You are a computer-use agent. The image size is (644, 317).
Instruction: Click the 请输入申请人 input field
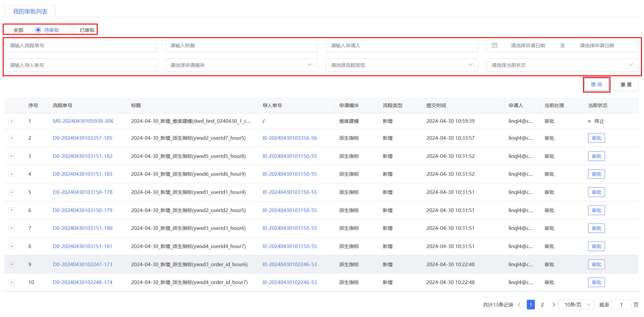pyautogui.click(x=402, y=46)
